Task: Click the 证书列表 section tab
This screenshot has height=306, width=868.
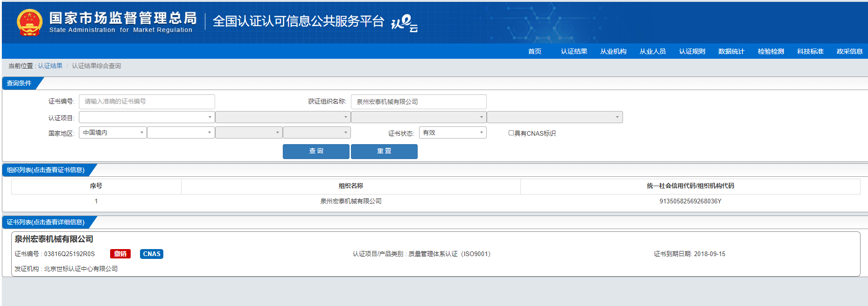Action: pos(46,222)
